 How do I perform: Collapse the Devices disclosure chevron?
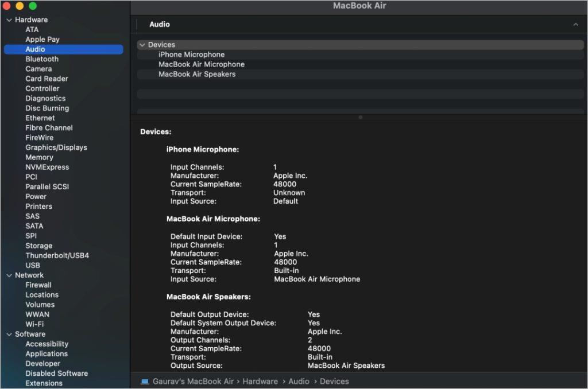point(142,45)
